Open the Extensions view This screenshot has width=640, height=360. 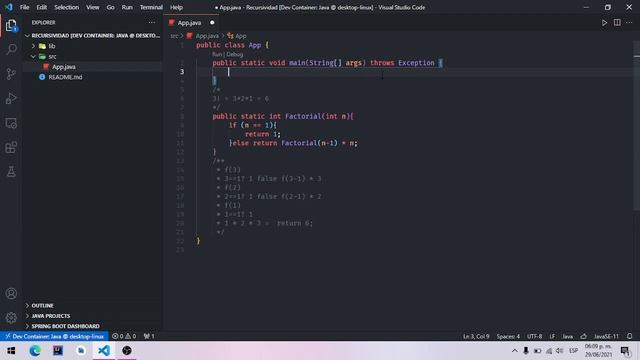tap(11, 147)
